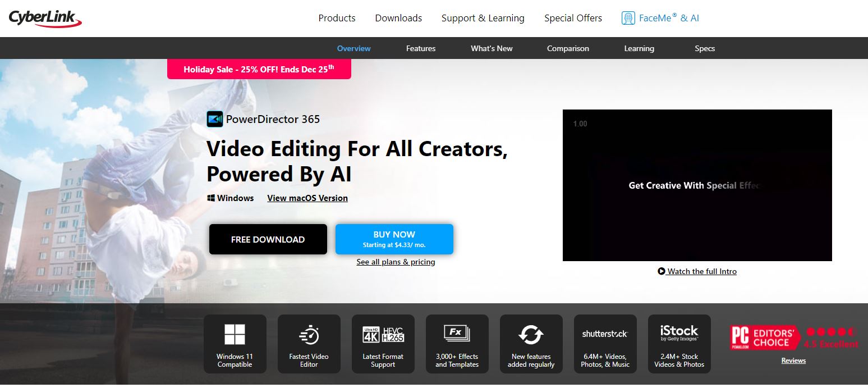Click the Holiday Sale 25% OFF banner
The height and width of the screenshot is (392, 868).
click(x=259, y=69)
